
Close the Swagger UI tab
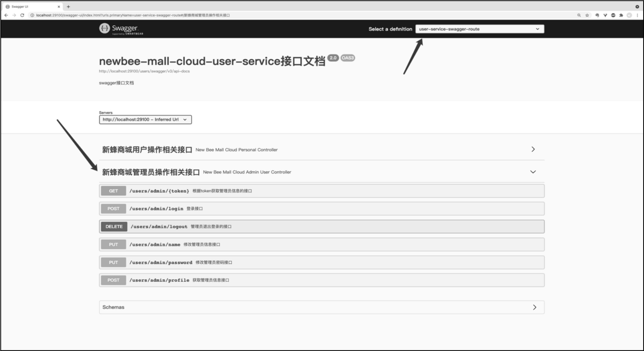[59, 6]
